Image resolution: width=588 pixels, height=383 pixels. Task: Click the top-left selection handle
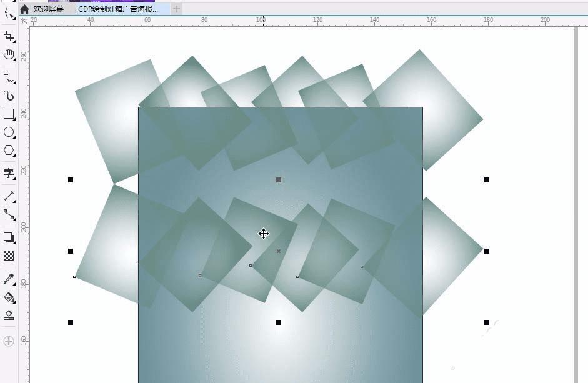point(71,180)
